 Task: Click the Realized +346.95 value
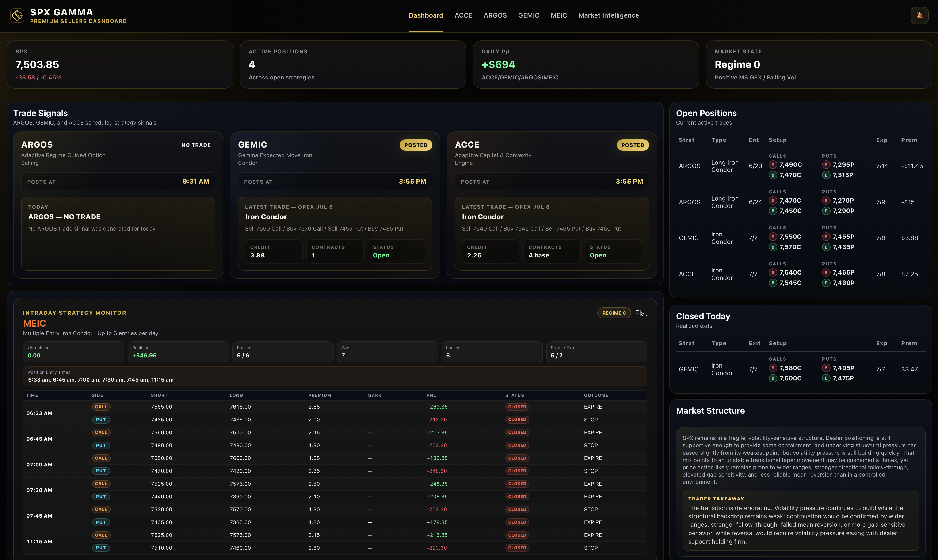(x=144, y=356)
